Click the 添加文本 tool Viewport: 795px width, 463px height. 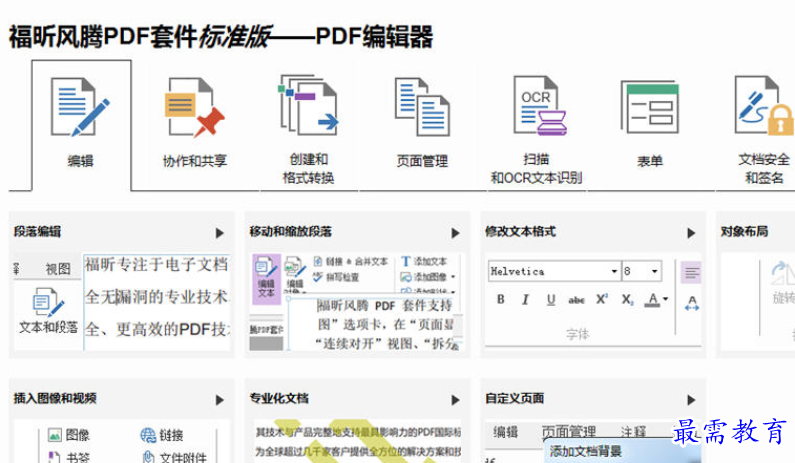(x=424, y=261)
